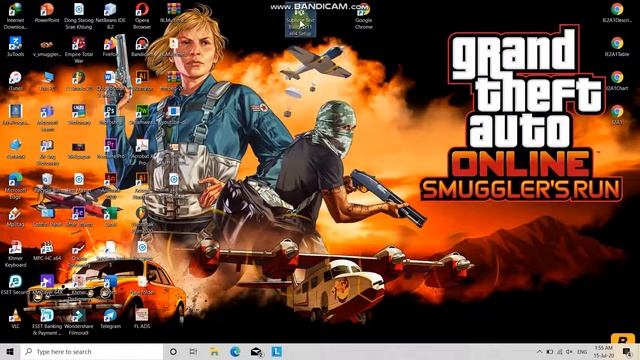Select the Dong Steong Srae Khlung file

coord(78,16)
